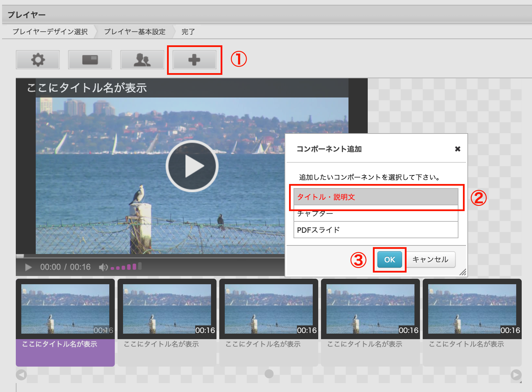Click the small play control icon

coord(29,267)
